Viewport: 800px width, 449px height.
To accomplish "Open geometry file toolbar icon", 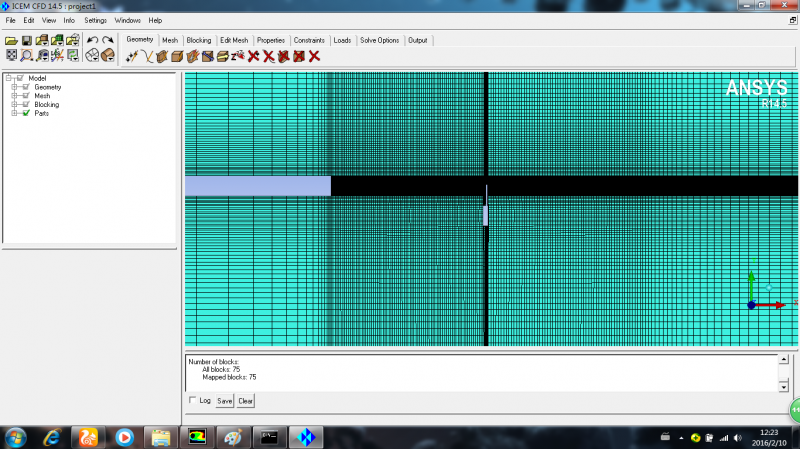I will click(x=42, y=40).
